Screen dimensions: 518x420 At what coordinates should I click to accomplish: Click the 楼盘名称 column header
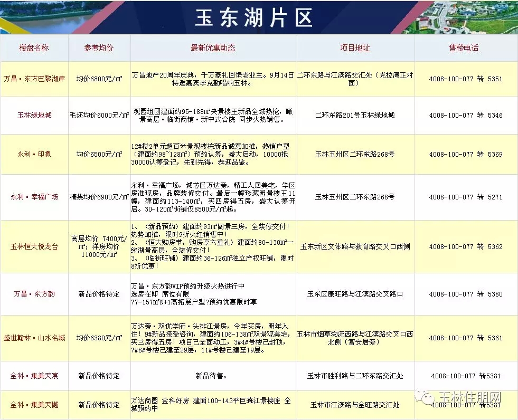pyautogui.click(x=34, y=48)
